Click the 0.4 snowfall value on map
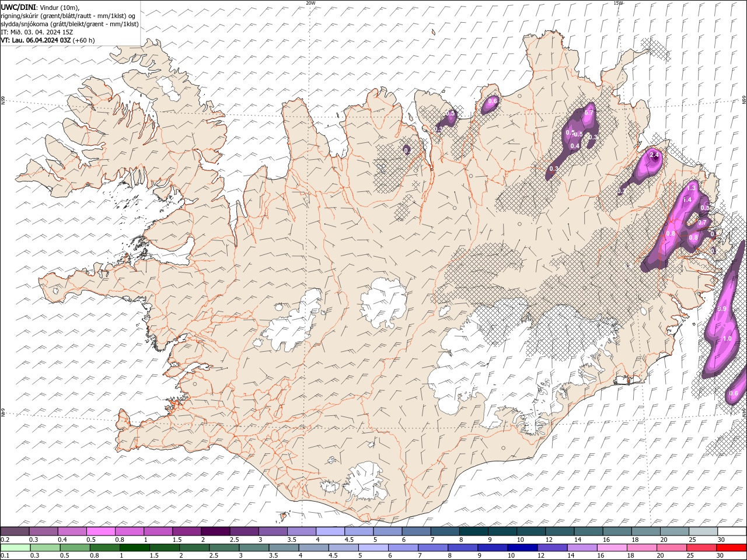 [x=574, y=146]
